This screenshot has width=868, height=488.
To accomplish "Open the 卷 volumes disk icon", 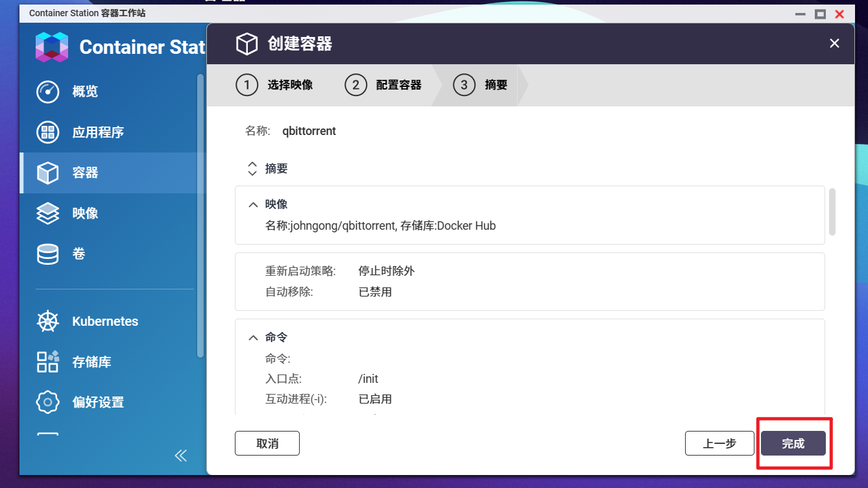I will [x=48, y=254].
